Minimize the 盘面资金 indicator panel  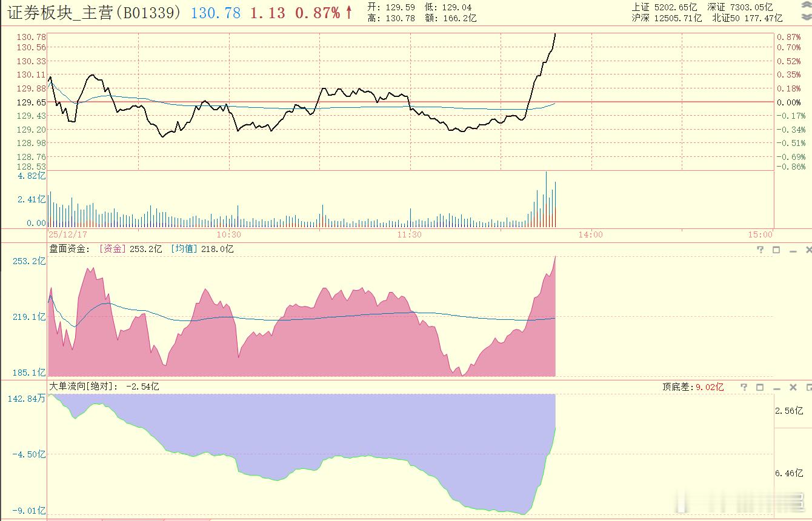click(x=793, y=250)
